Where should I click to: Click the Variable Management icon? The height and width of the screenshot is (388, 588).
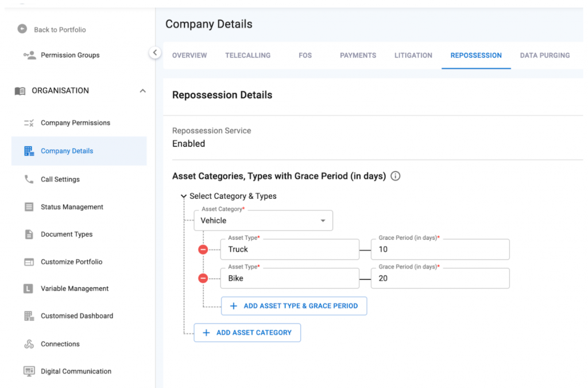point(28,289)
